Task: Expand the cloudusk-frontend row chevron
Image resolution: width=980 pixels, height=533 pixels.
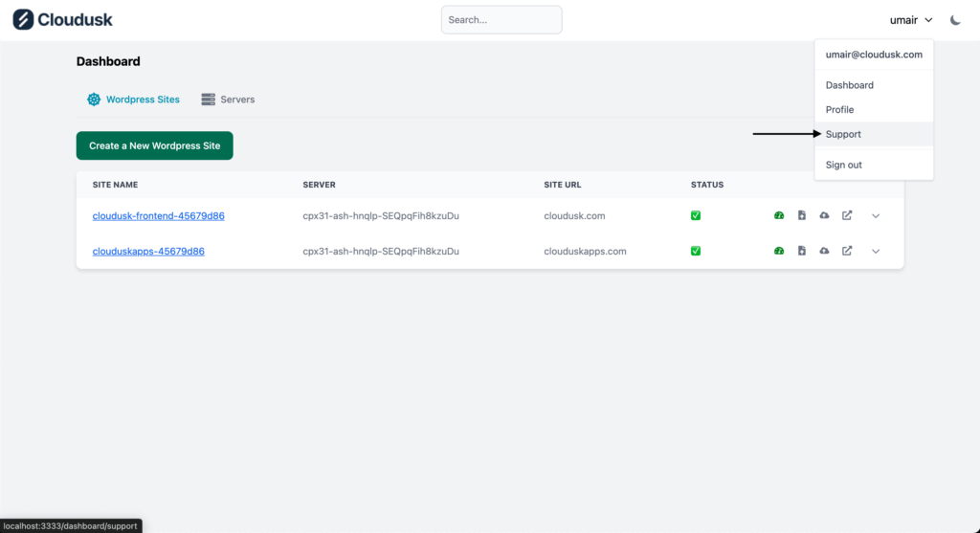Action: [x=876, y=215]
